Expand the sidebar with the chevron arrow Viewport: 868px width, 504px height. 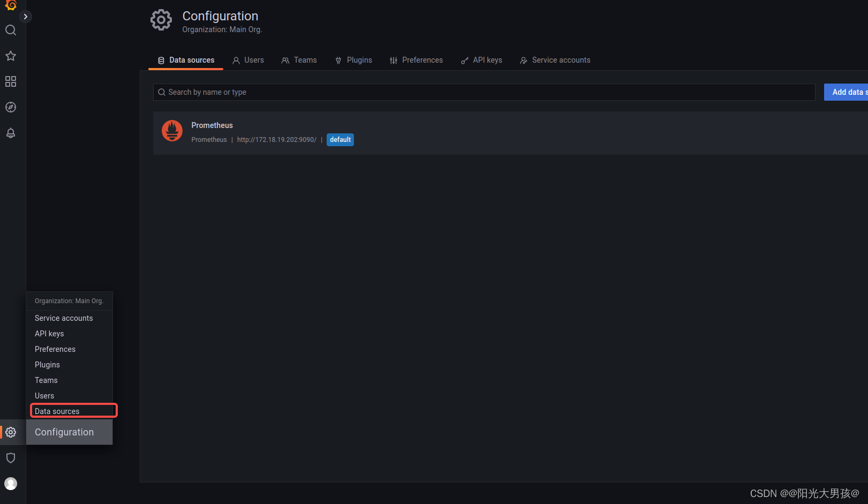pyautogui.click(x=25, y=16)
